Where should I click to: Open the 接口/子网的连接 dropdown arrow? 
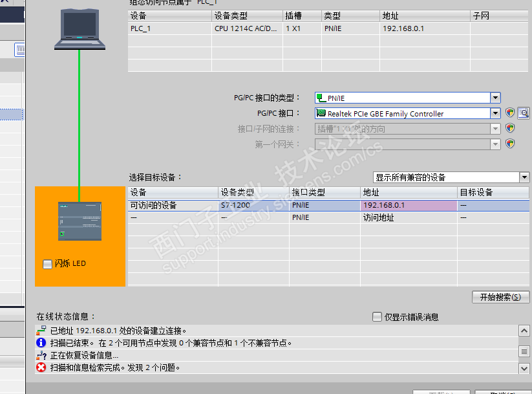pos(495,129)
